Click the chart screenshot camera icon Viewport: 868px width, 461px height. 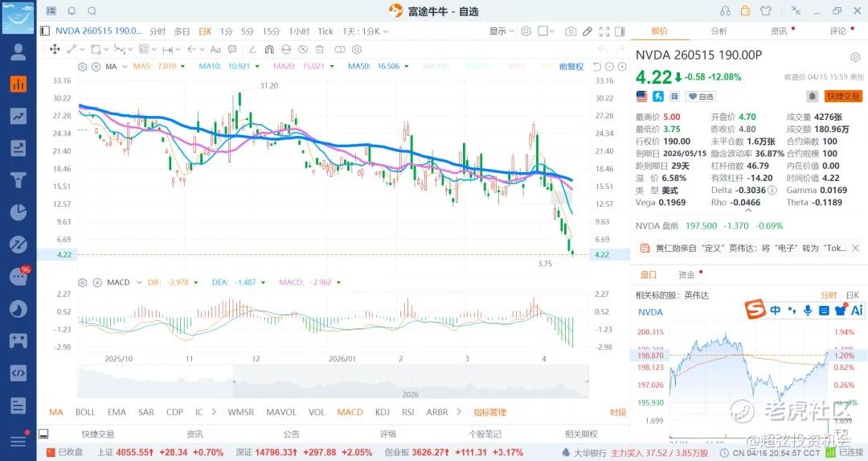tap(571, 31)
